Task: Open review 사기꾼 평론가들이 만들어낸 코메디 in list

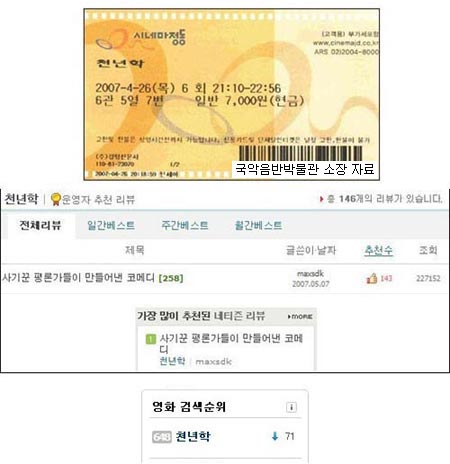Action: (79, 278)
